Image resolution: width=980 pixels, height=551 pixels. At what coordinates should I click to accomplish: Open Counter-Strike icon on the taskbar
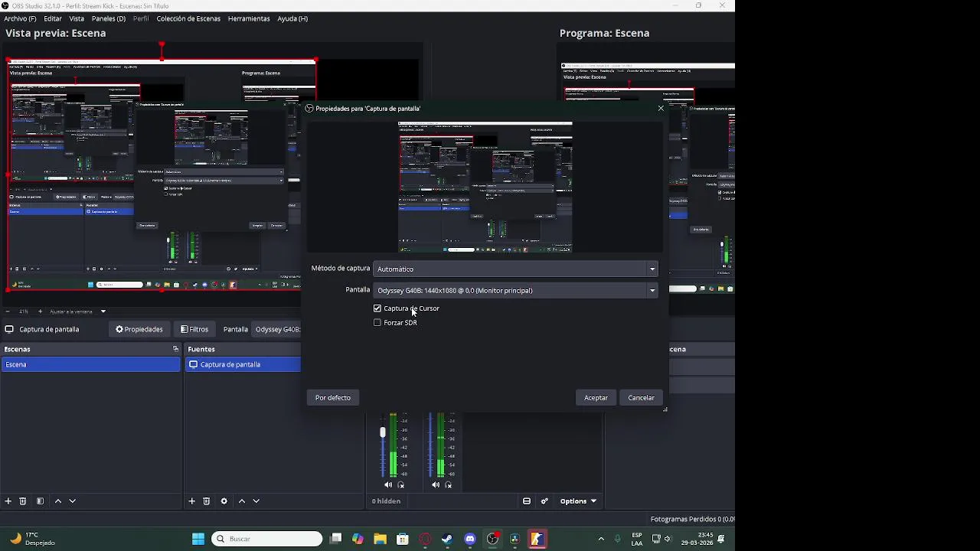[537, 539]
